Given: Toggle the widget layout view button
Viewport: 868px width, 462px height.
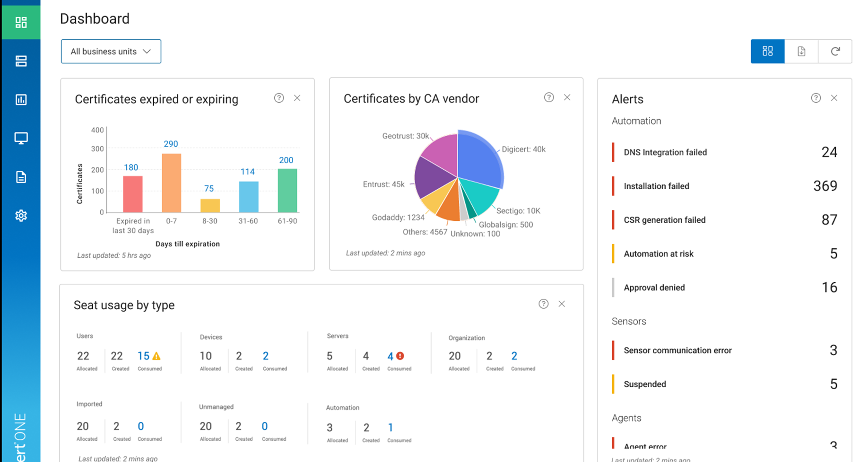Looking at the screenshot, I should click(x=767, y=51).
